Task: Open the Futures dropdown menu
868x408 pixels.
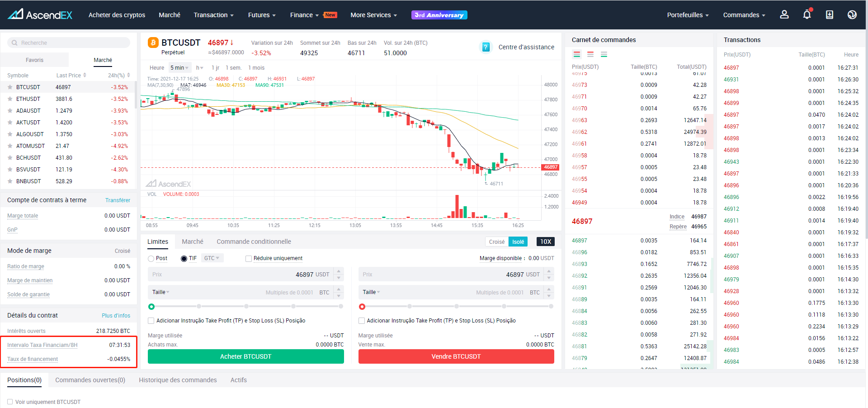Action: click(x=262, y=15)
